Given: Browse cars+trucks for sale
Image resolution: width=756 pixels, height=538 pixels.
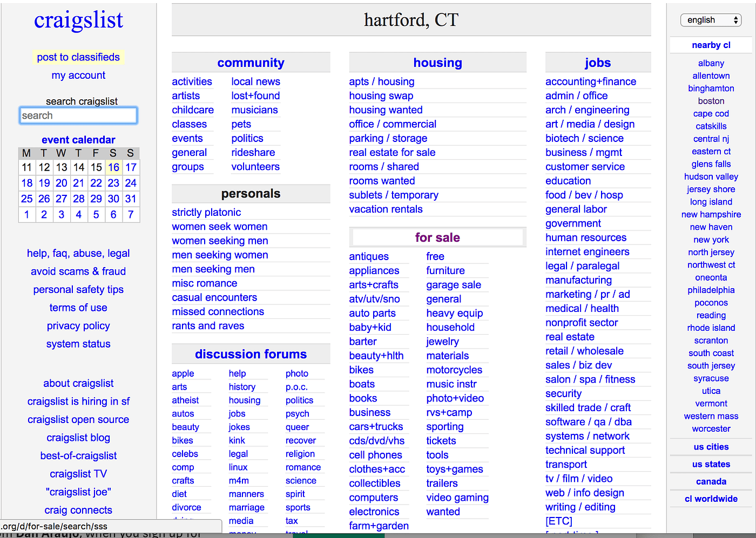Looking at the screenshot, I should [376, 426].
